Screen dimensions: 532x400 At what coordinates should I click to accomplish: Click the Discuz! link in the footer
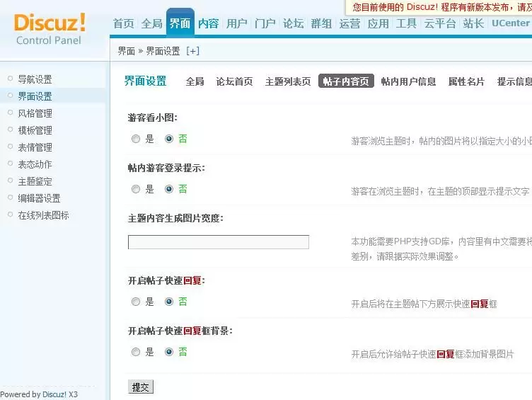pos(54,394)
